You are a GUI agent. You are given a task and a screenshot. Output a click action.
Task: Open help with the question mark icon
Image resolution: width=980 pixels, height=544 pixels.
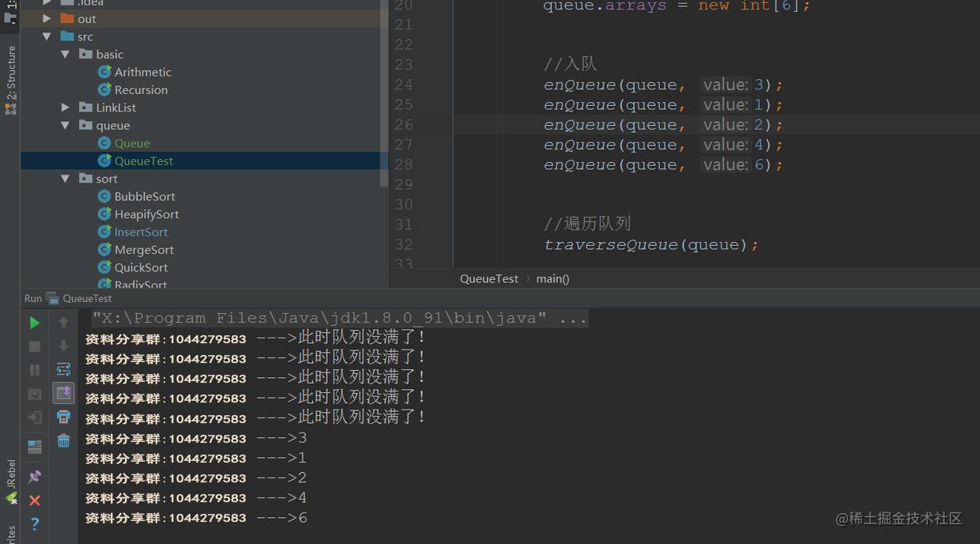35,524
